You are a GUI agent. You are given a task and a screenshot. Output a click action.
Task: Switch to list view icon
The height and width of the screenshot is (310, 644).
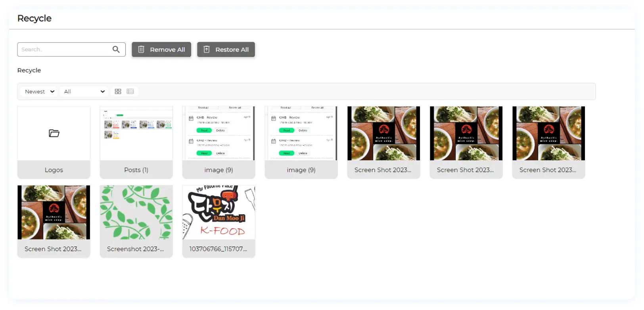pos(130,91)
